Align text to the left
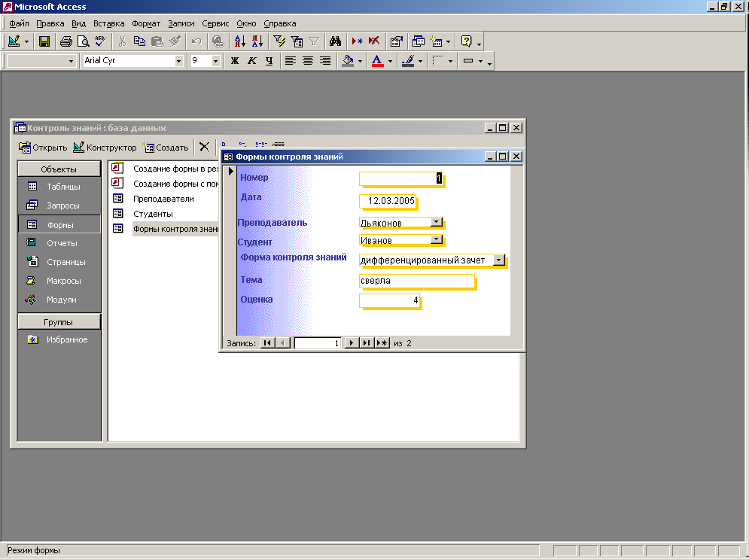 coord(291,61)
